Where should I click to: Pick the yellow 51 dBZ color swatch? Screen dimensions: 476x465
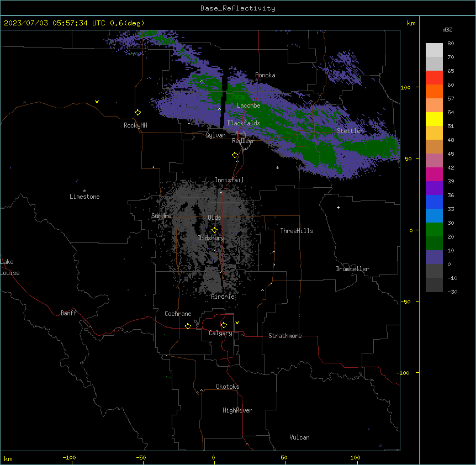(x=434, y=119)
